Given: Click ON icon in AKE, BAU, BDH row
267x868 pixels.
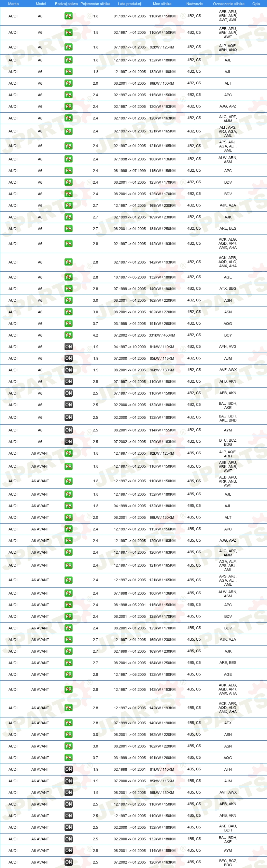Looking at the screenshot, I should pos(68,827).
